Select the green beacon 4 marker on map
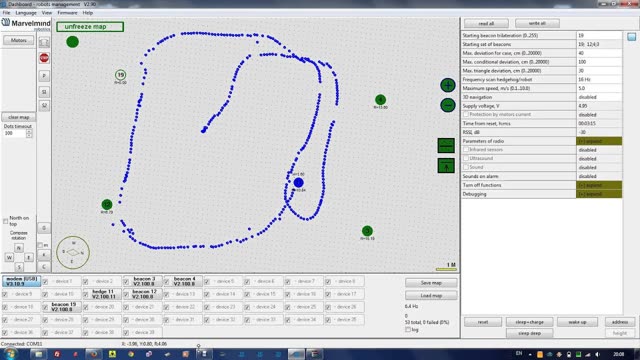 click(x=380, y=100)
